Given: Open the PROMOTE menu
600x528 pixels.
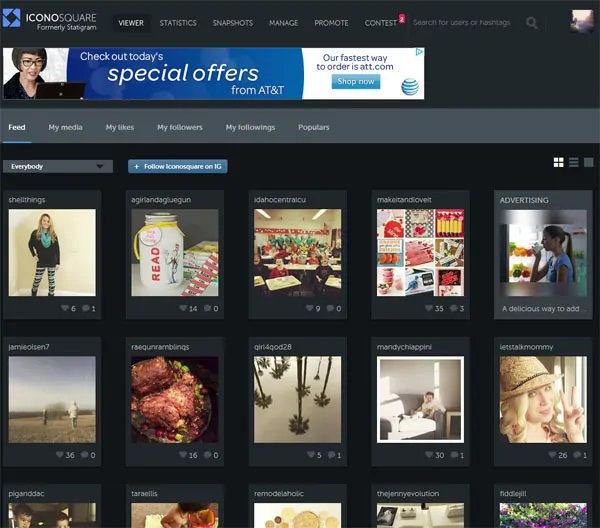Looking at the screenshot, I should (331, 23).
